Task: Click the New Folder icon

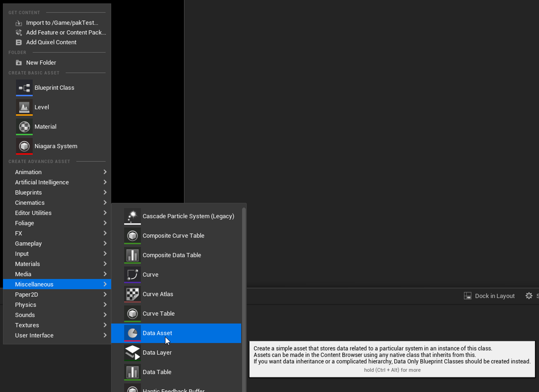Action: (18, 63)
